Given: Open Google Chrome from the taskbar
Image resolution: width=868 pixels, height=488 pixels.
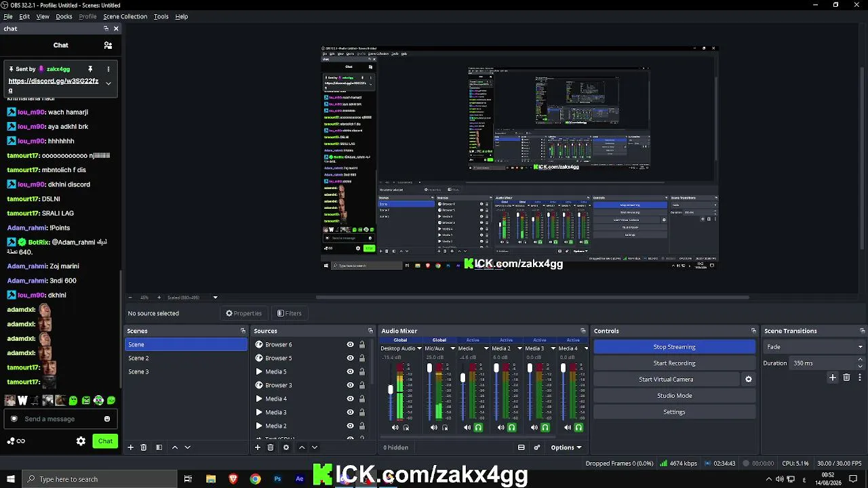Looking at the screenshot, I should [255, 479].
